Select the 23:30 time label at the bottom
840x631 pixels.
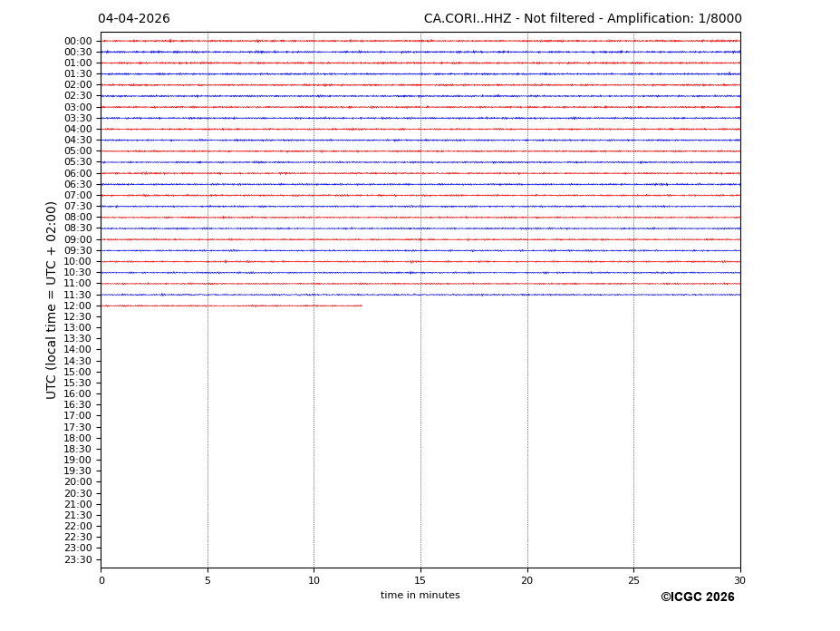[x=78, y=559]
